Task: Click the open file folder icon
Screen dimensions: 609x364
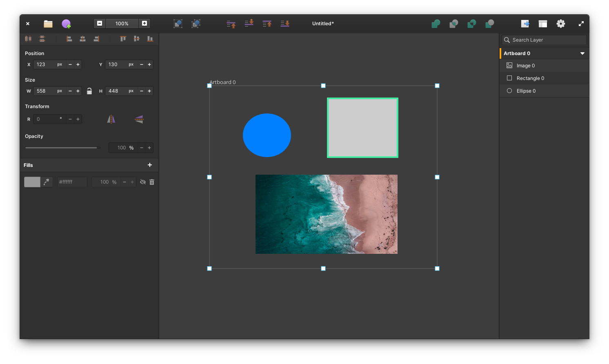Action: coord(48,24)
